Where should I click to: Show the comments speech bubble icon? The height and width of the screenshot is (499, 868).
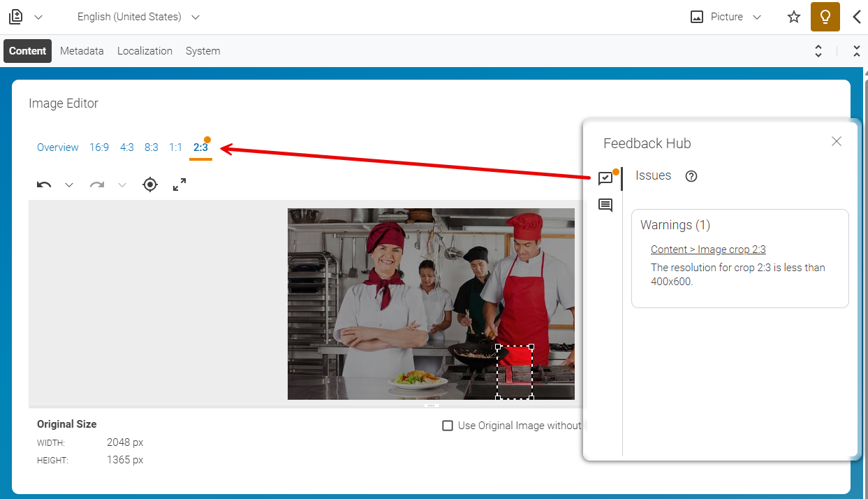(605, 205)
